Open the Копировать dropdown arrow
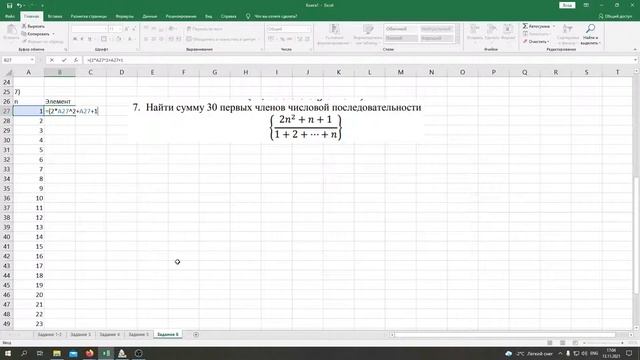Viewport: 640px width, 360px height. (x=53, y=34)
